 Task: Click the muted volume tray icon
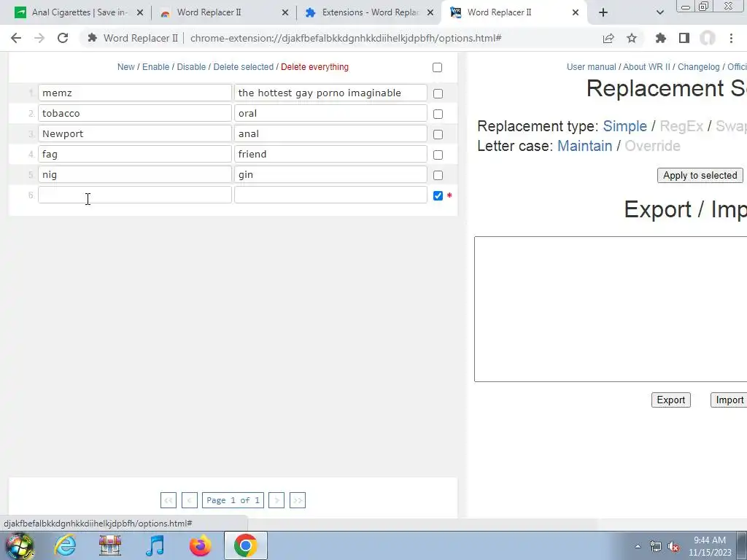[x=673, y=546]
